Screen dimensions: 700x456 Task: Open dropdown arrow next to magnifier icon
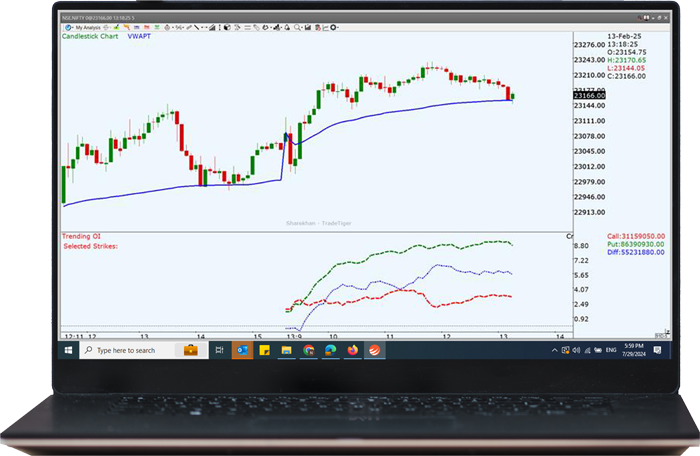(302, 28)
